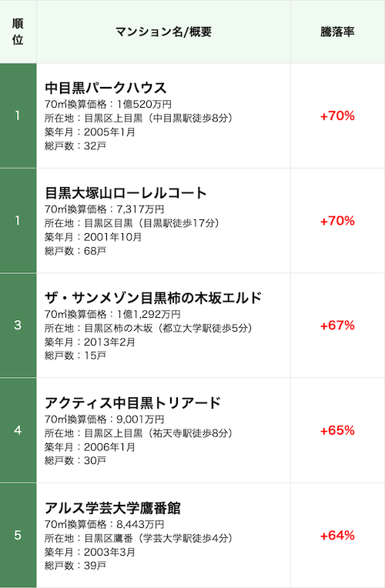Select the +65% rate cell
385x588 pixels.
337,430
